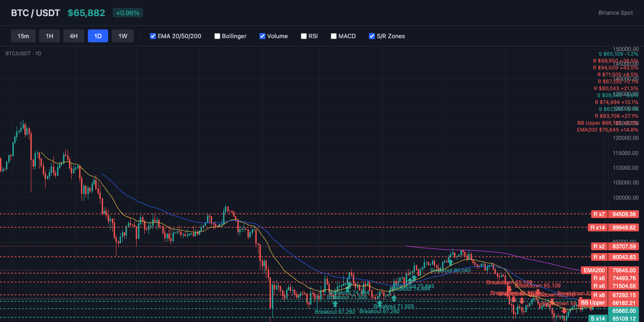The image size is (644, 322).
Task: Click the R $80,043 +21.5% legend line
Action: [615, 88]
